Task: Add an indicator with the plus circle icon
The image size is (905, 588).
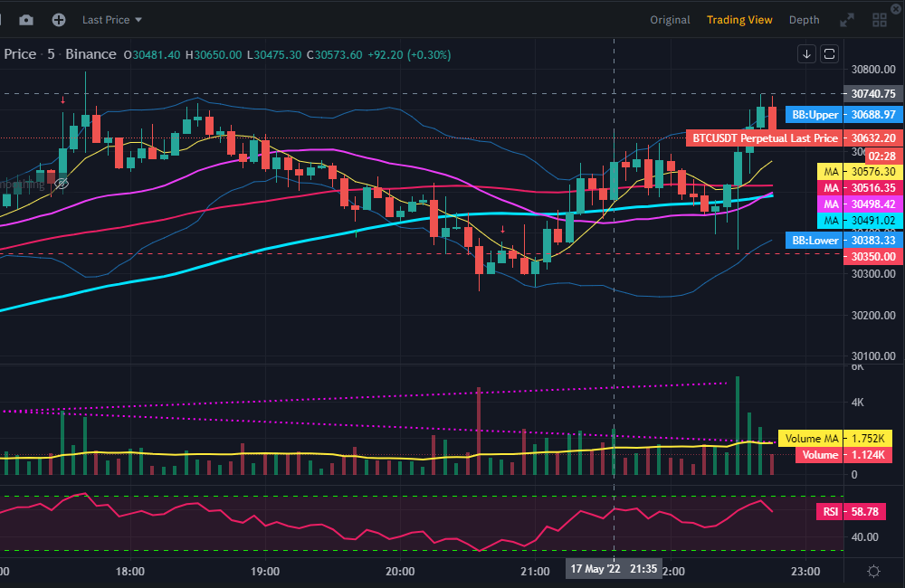Action: coord(58,20)
